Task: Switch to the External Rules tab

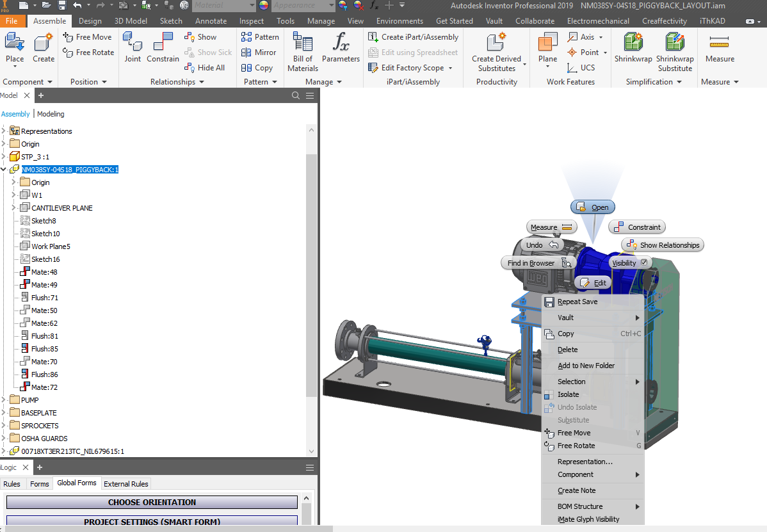Action: [125, 483]
